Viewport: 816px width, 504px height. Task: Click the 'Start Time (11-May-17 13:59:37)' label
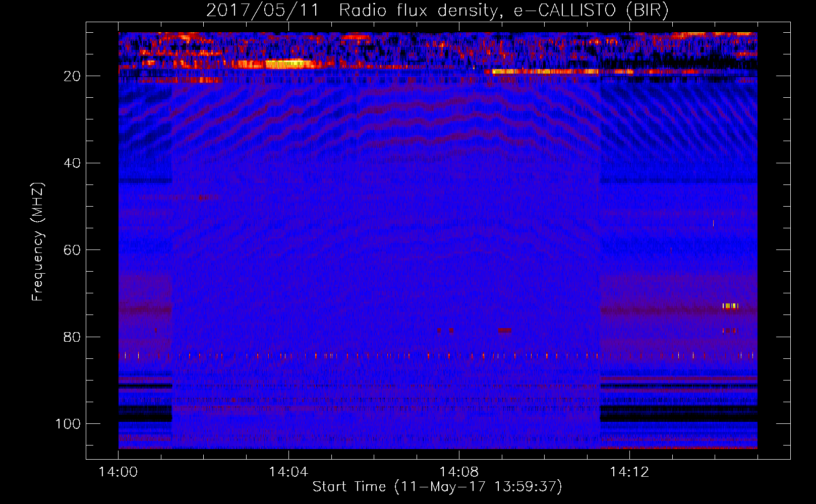point(437,487)
